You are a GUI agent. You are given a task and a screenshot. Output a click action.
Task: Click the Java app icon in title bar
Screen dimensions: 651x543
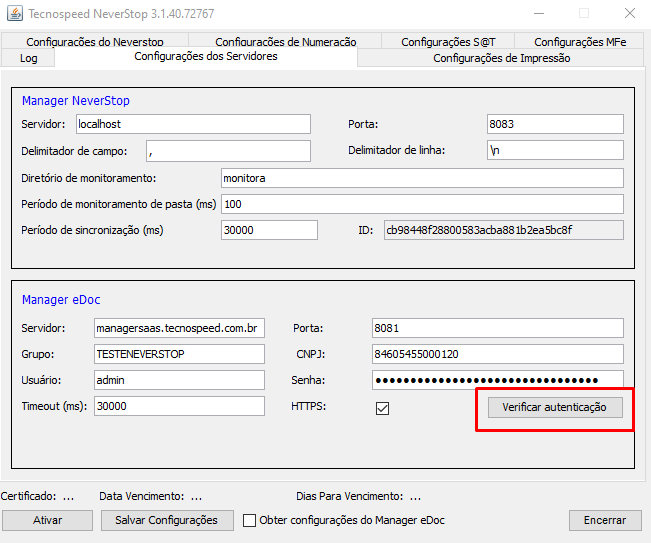(x=15, y=13)
